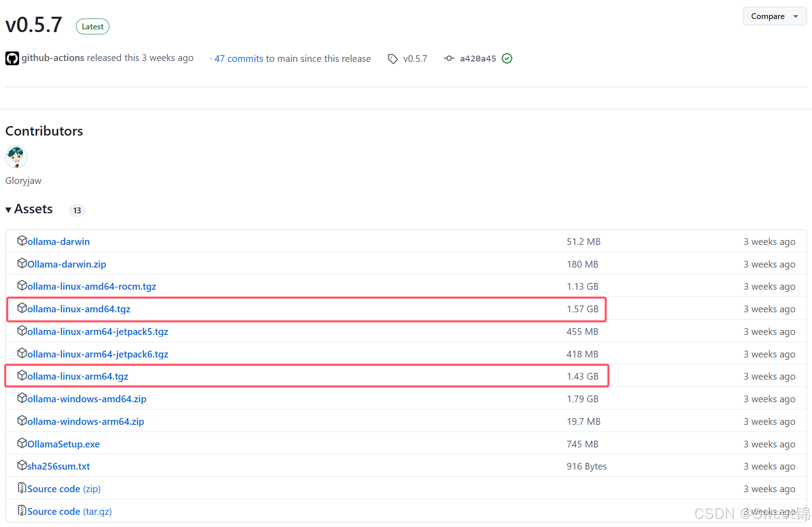Click package icon next to OllamaSetup.exe
Screen dimensions: 812x527
coord(22,443)
